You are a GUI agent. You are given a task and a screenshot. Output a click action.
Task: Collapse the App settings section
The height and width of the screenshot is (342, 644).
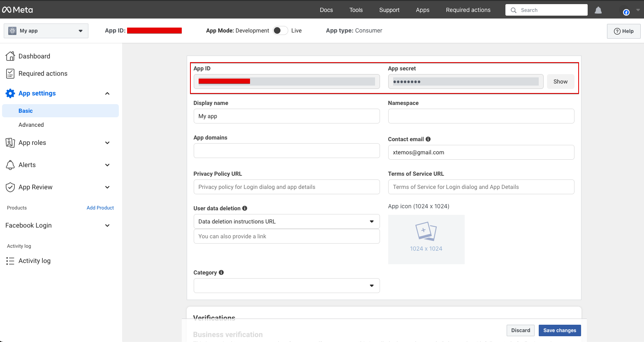pyautogui.click(x=107, y=93)
